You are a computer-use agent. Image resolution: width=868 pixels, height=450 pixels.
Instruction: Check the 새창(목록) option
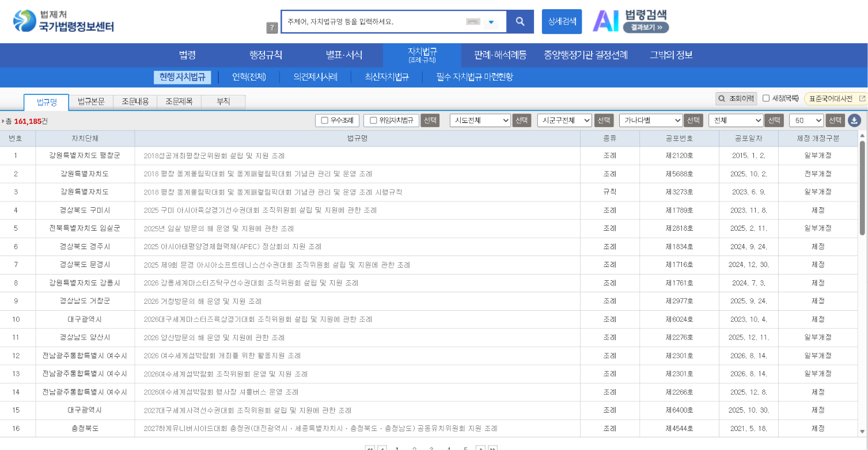pyautogui.click(x=766, y=98)
